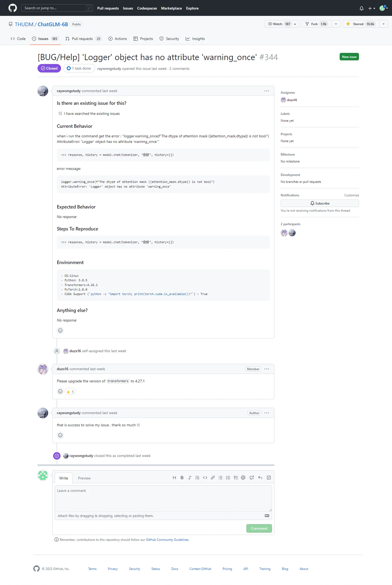Expand the Watch dropdown arrow
This screenshot has width=392, height=585.
pyautogui.click(x=295, y=24)
